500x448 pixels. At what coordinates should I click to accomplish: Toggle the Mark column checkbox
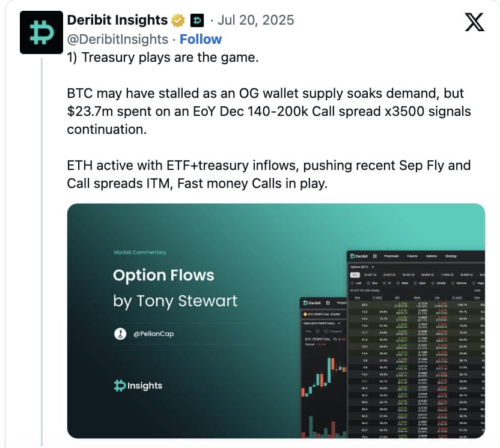398,283
